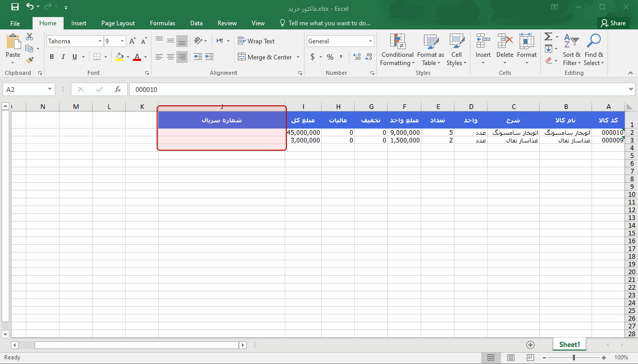Switch to the Review ribbon tab
638x364 pixels.
(x=227, y=23)
